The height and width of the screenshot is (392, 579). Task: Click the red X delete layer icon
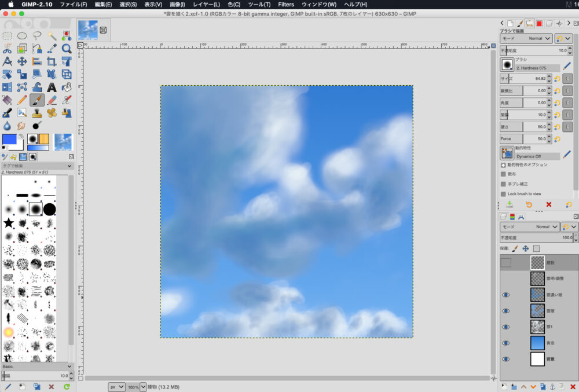click(573, 386)
